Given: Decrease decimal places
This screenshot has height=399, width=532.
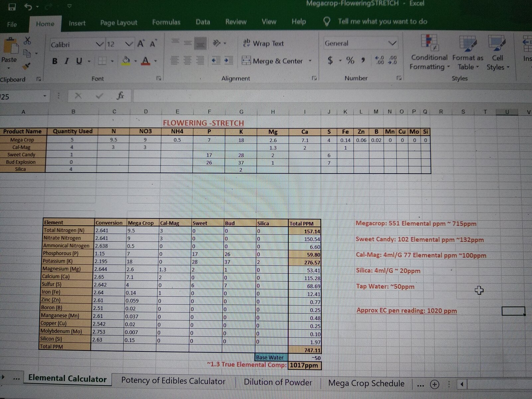Looking at the screenshot, I should (x=392, y=60).
